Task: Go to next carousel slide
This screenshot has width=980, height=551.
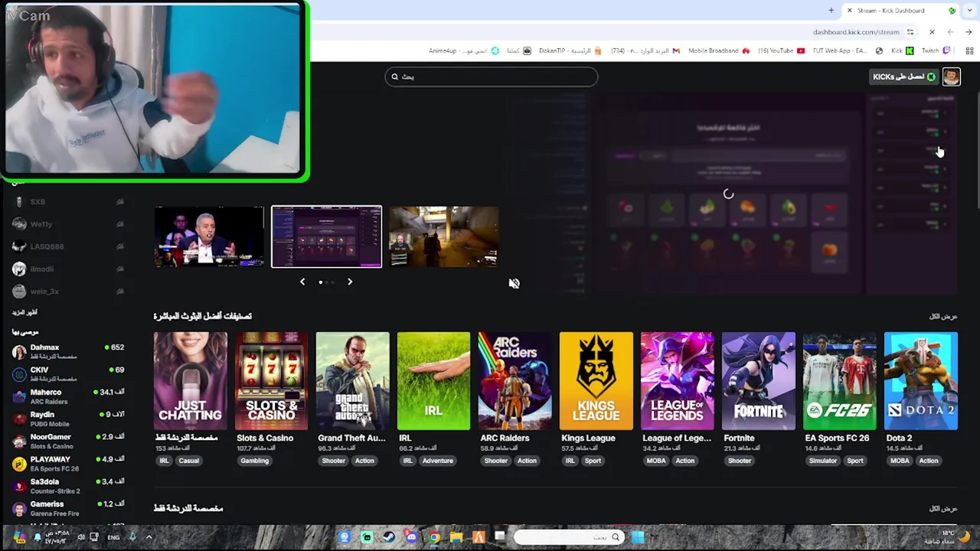Action: pyautogui.click(x=350, y=282)
